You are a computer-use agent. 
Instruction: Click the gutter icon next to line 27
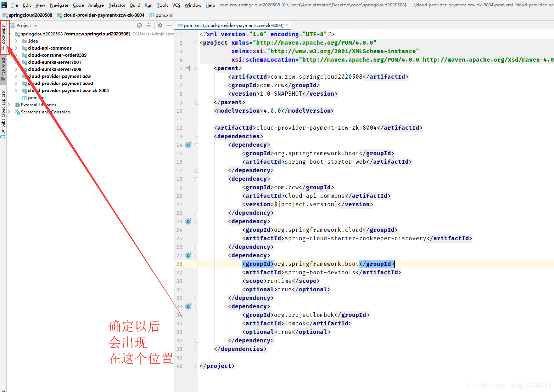188,255
